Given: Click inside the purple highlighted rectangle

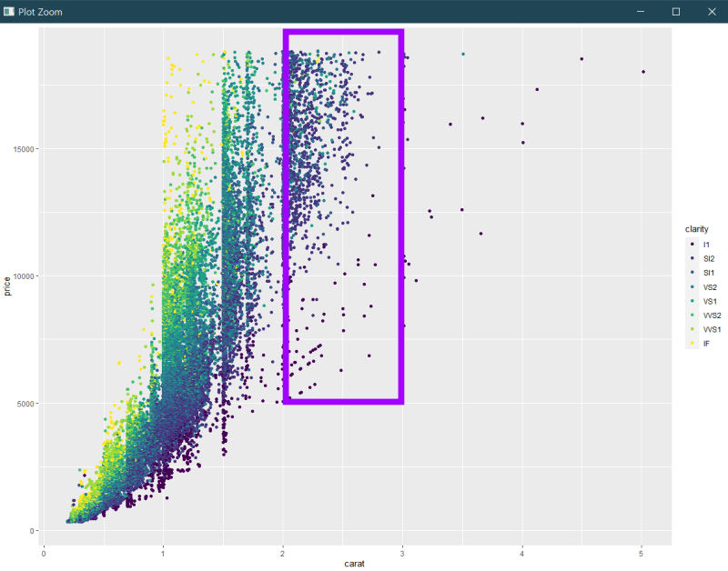Looking at the screenshot, I should 341,218.
